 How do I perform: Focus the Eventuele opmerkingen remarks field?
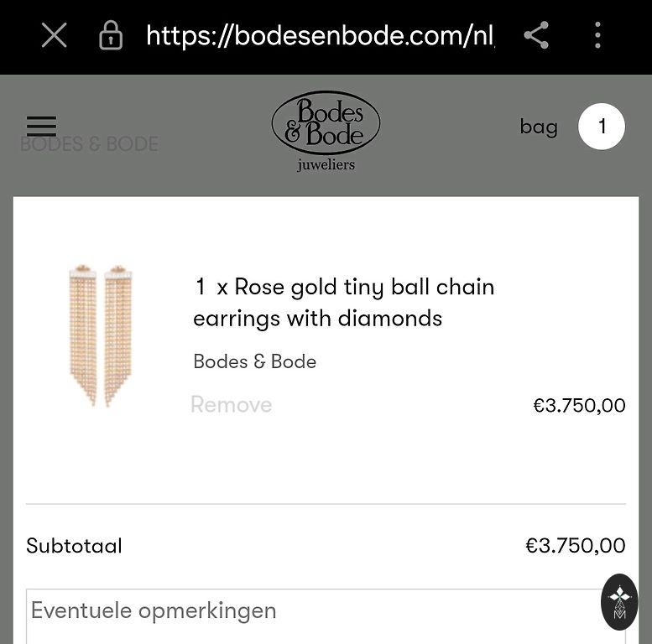326,615
